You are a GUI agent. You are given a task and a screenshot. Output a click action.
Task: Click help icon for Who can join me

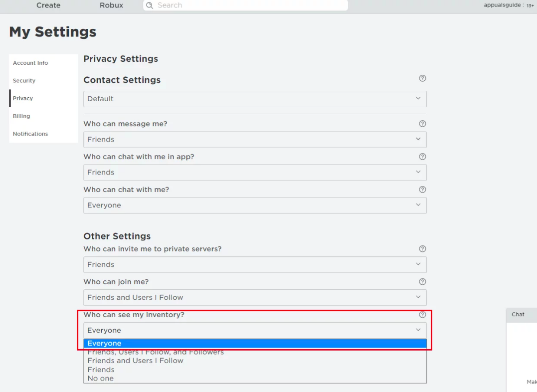click(x=422, y=282)
